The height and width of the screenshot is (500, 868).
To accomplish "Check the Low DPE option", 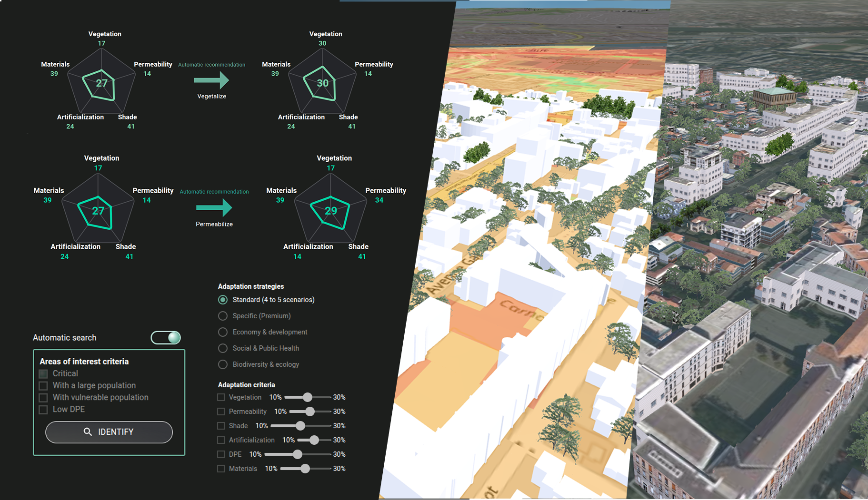I will click(43, 410).
